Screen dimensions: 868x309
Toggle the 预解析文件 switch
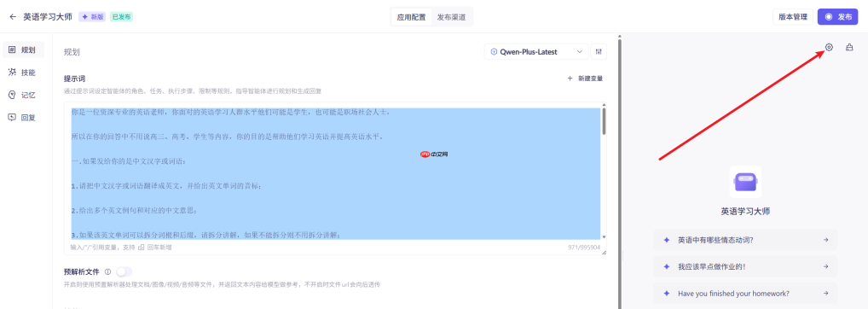(x=124, y=271)
